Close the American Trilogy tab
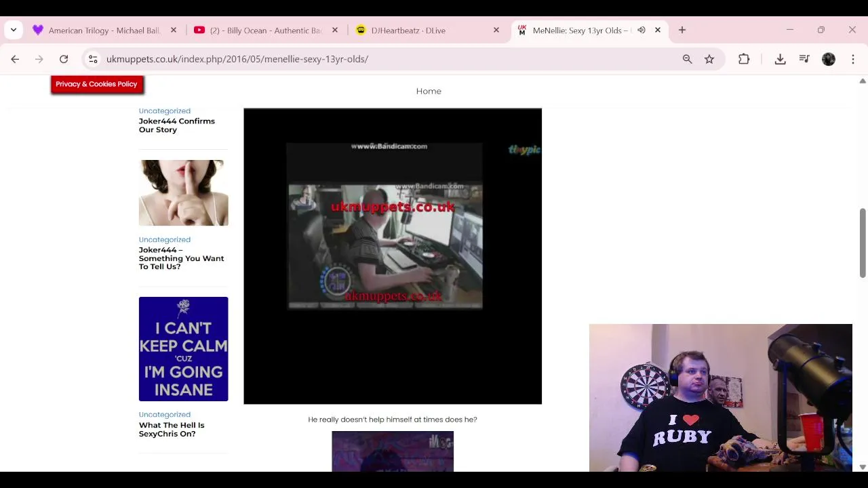The height and width of the screenshot is (488, 868). pos(174,30)
